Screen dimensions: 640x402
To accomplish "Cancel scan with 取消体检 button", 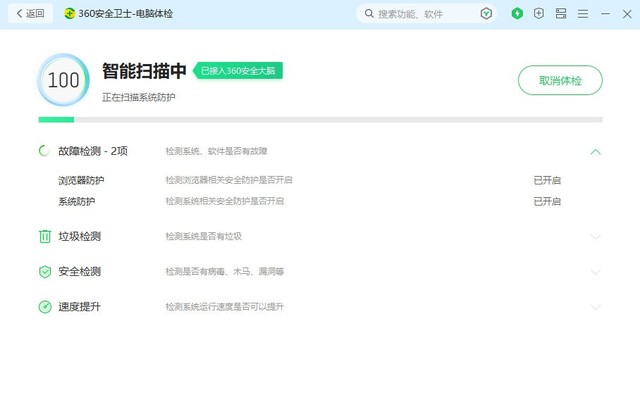I will [x=560, y=80].
